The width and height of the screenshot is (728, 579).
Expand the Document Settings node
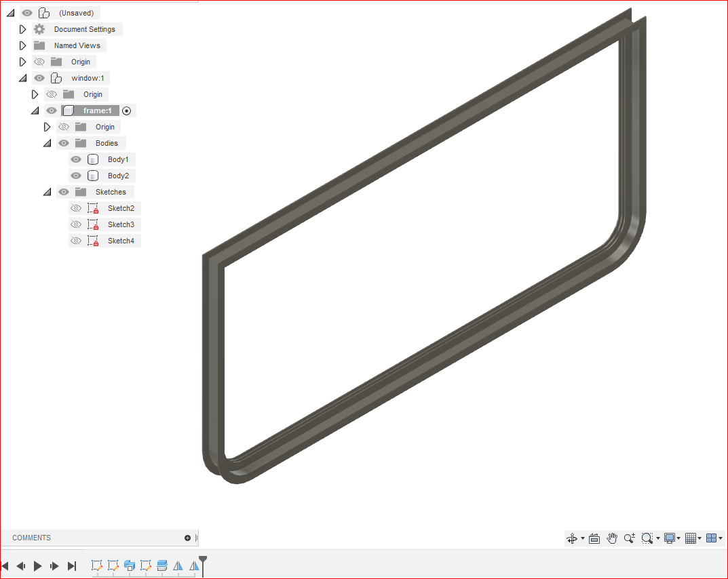(22, 29)
